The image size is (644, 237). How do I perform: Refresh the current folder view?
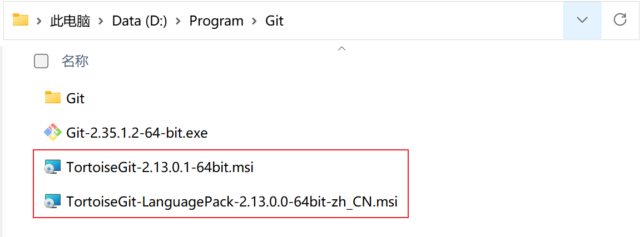point(620,21)
